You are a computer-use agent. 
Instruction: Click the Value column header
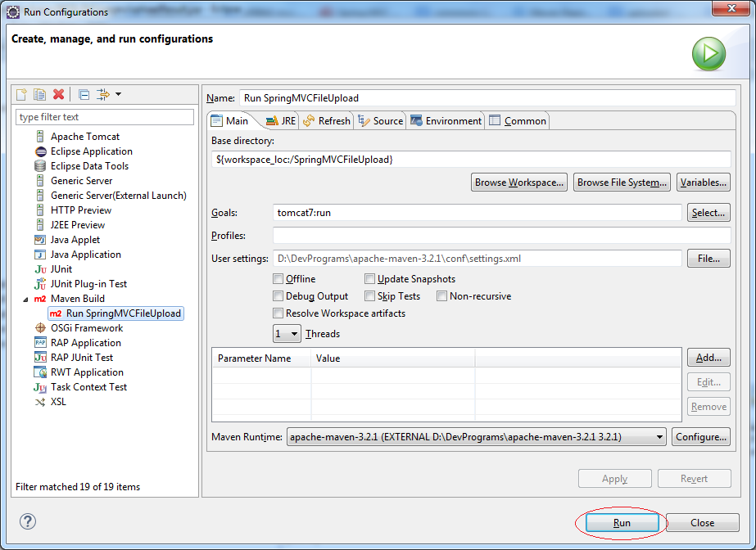coord(393,358)
